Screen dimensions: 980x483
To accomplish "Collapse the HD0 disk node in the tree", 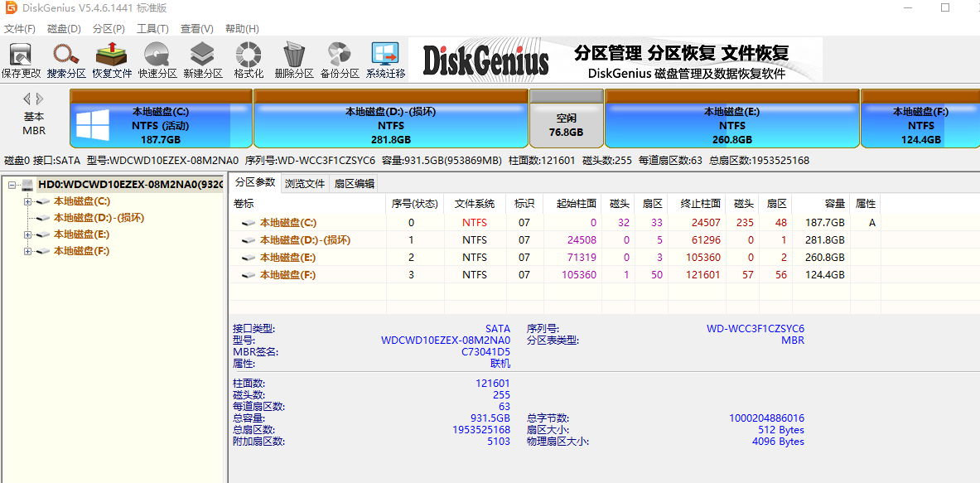I will [x=12, y=185].
